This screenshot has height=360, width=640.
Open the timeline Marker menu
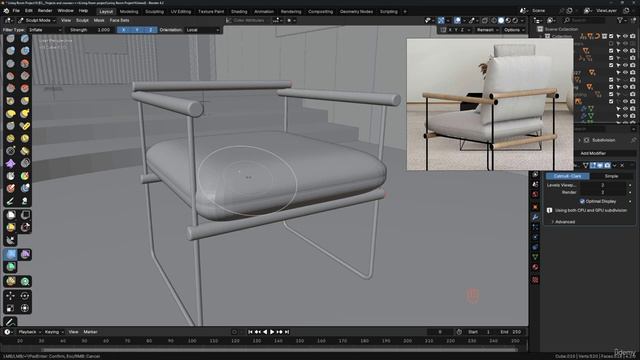click(x=90, y=332)
